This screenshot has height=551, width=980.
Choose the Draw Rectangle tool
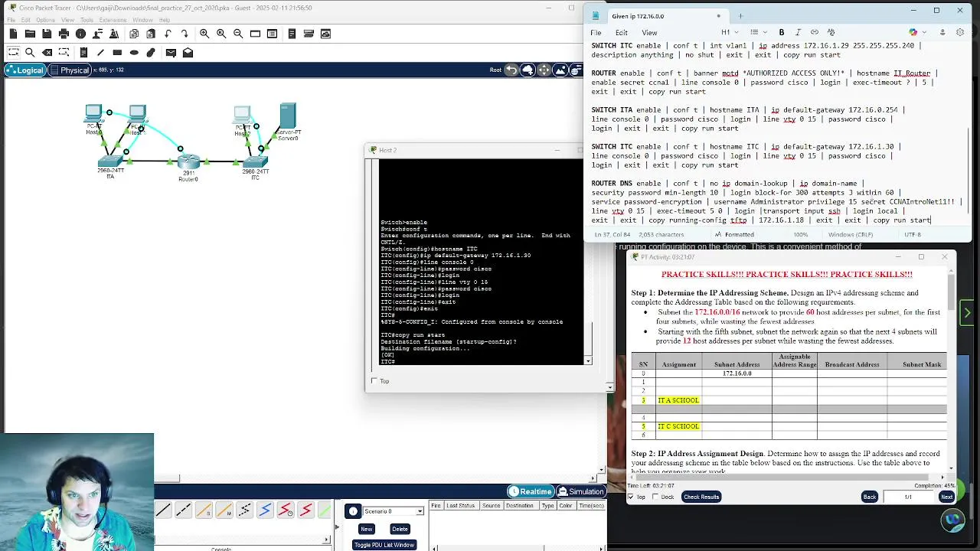(117, 53)
